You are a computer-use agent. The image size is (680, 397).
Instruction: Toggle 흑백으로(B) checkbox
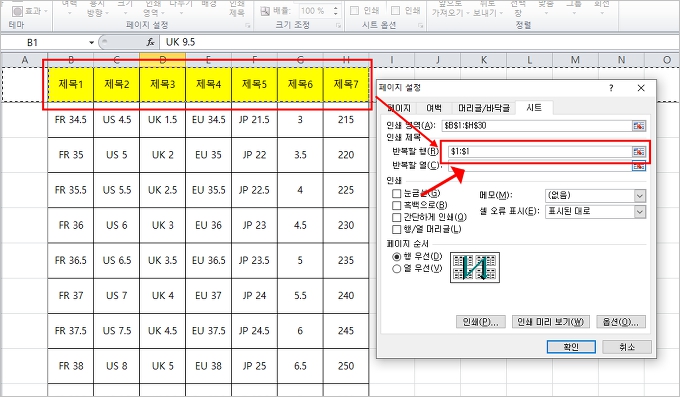[396, 205]
